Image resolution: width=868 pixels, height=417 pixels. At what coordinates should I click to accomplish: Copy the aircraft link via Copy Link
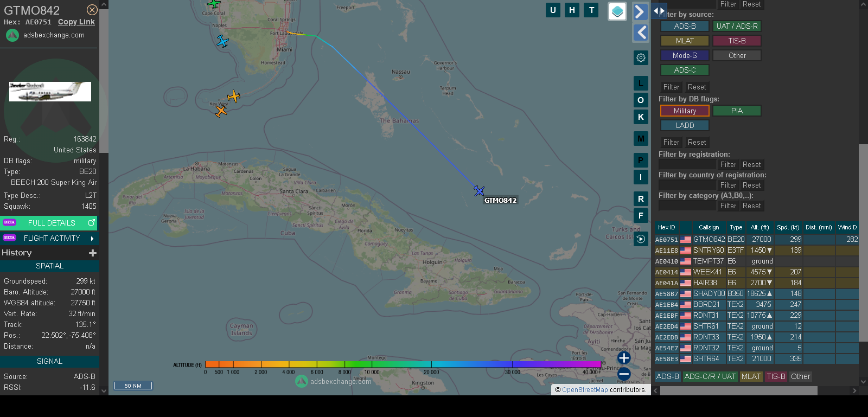coord(76,22)
